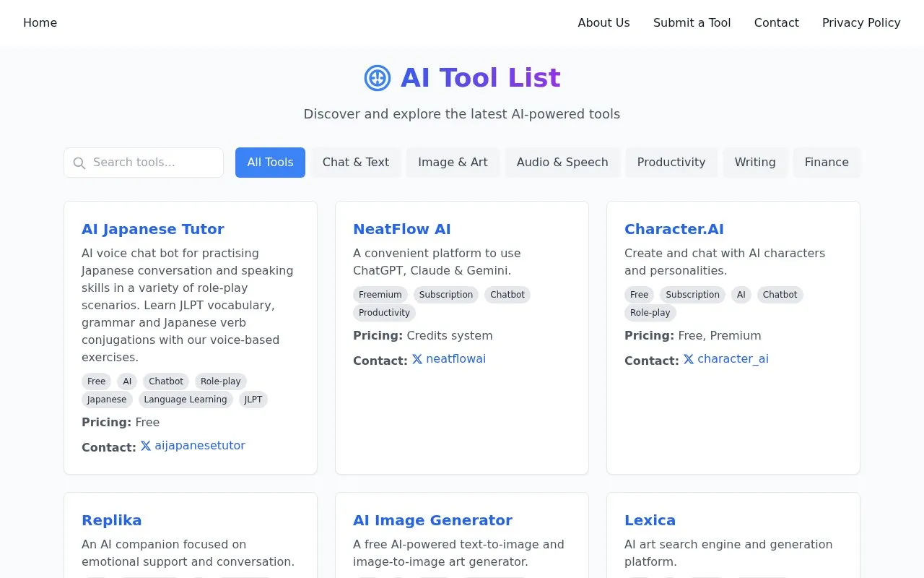Open the Replika title link
This screenshot has height=578, width=924.
(112, 520)
